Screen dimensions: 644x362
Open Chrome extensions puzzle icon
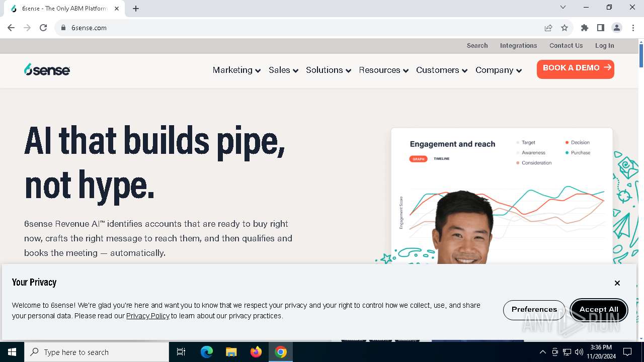pos(585,28)
